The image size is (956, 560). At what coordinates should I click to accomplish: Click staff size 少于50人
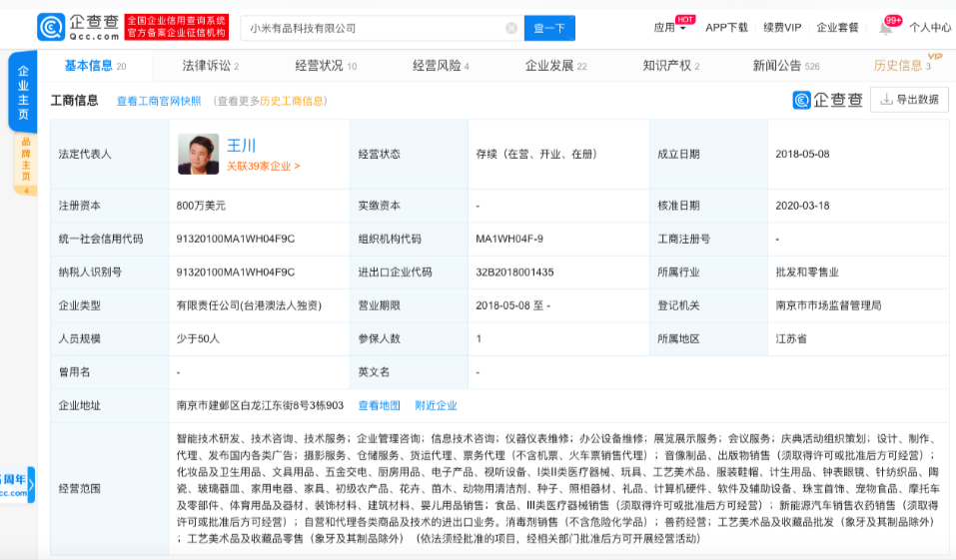point(198,338)
